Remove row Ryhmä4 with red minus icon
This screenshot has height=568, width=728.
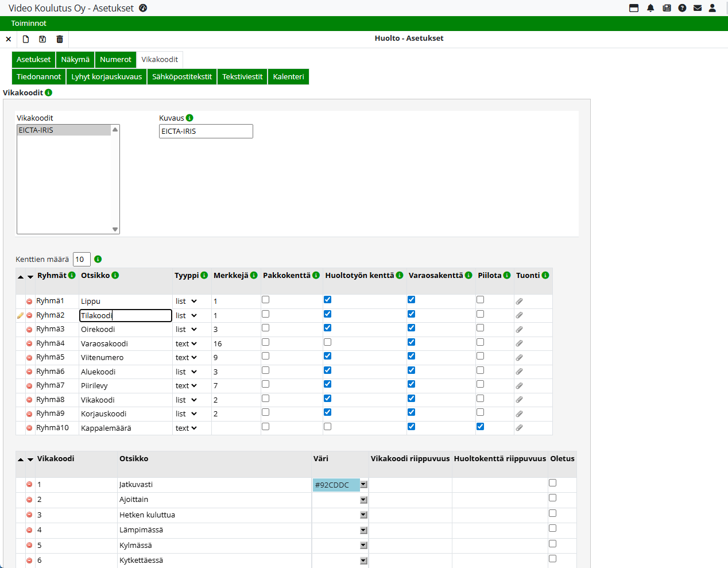pos(29,343)
